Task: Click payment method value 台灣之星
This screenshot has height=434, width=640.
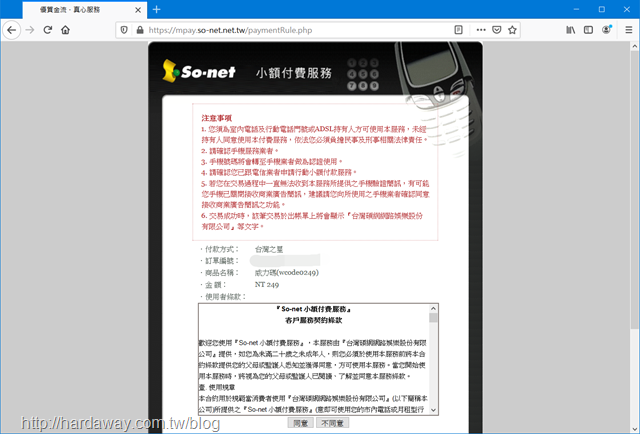Action: [269, 249]
